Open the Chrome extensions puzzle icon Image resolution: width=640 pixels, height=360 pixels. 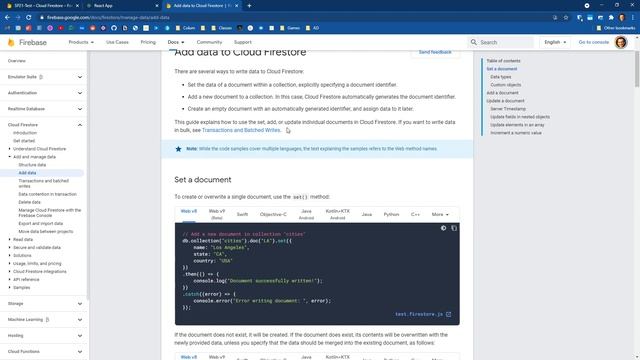611,18
